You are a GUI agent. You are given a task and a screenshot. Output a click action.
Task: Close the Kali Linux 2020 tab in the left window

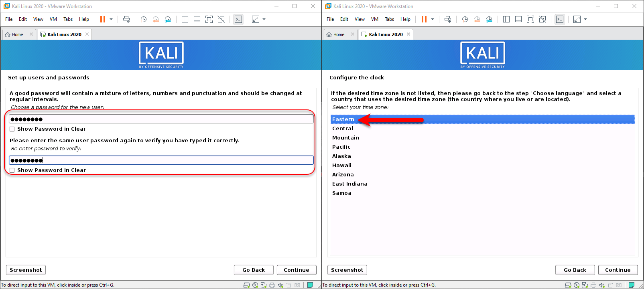click(87, 34)
